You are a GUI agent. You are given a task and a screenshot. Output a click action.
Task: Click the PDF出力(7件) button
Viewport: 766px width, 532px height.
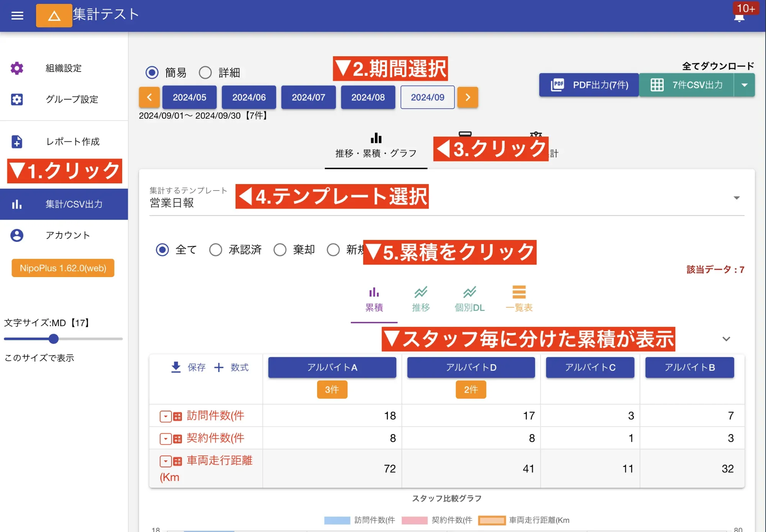[x=589, y=85]
